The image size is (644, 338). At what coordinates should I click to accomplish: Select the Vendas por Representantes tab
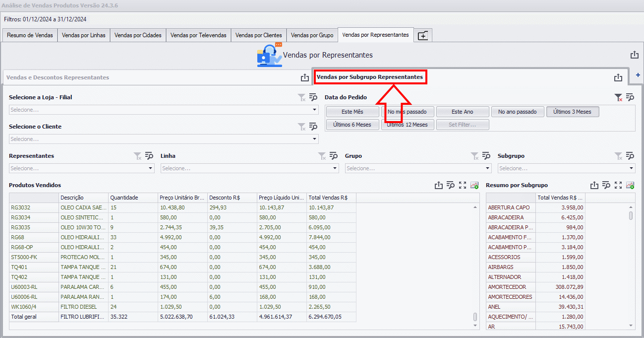375,35
